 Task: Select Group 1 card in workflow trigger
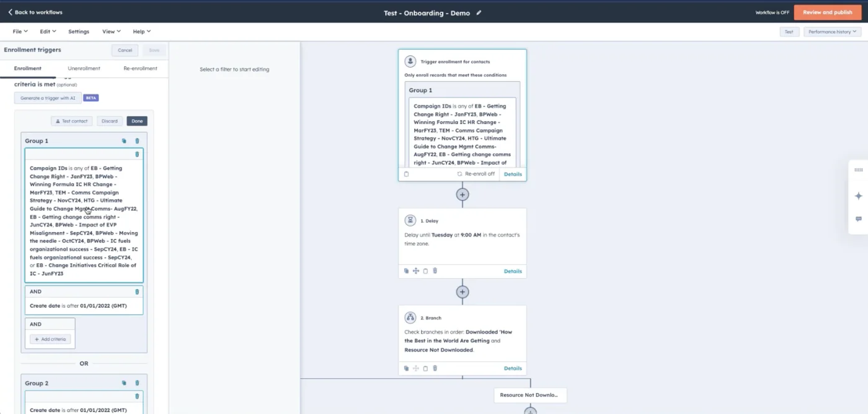[462, 124]
